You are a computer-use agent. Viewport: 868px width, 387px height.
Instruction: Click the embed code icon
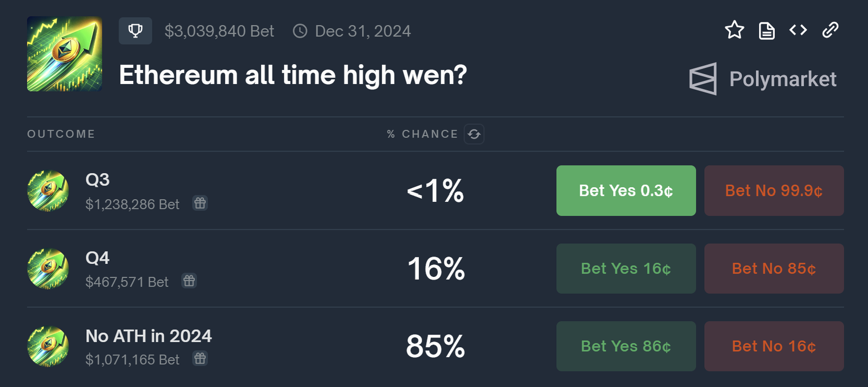tap(798, 30)
